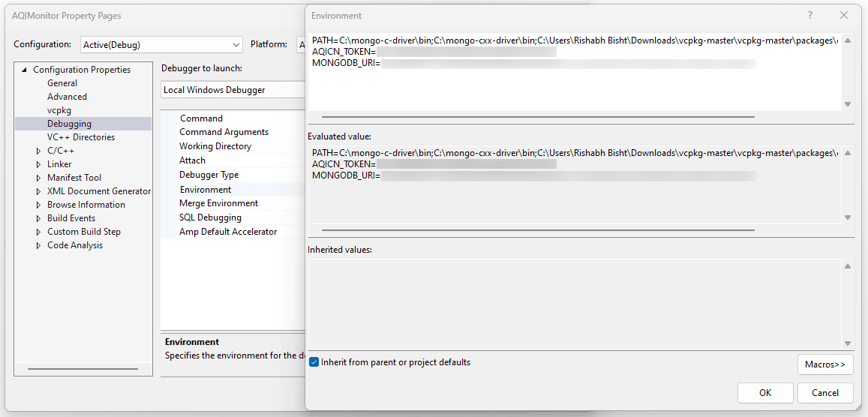This screenshot has width=868, height=417.
Task: Toggle Inherit from parent or project defaults
Action: pos(314,362)
